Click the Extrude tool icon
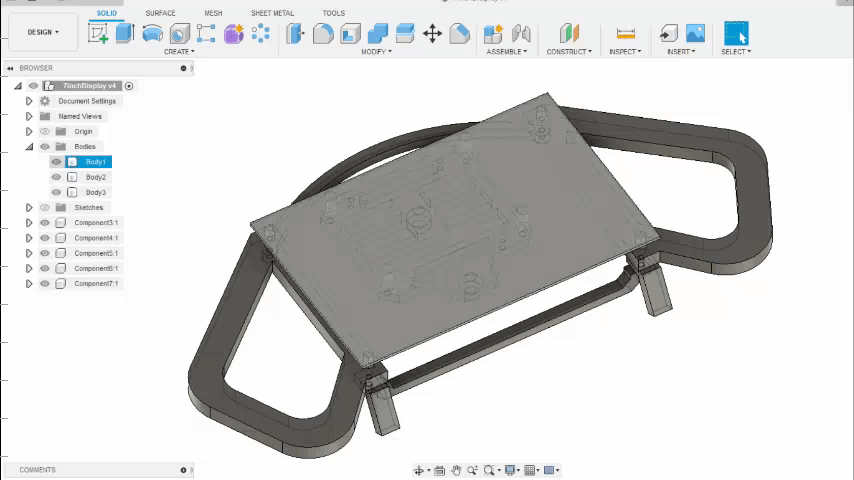 pos(125,34)
